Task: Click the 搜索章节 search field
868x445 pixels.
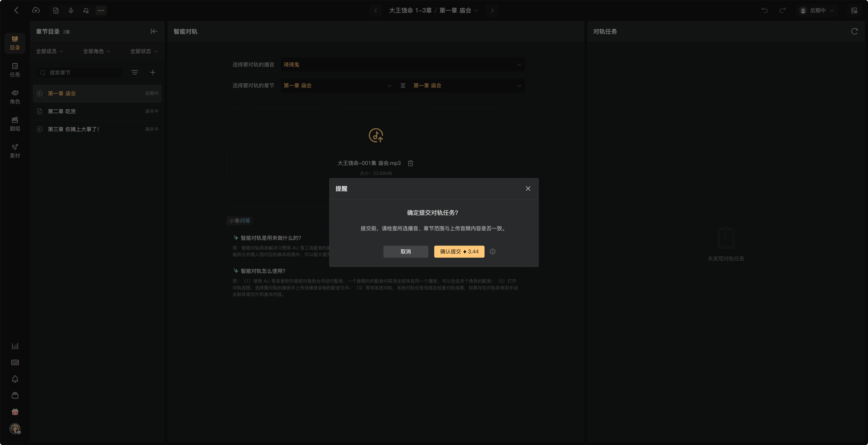Action: tap(80, 73)
